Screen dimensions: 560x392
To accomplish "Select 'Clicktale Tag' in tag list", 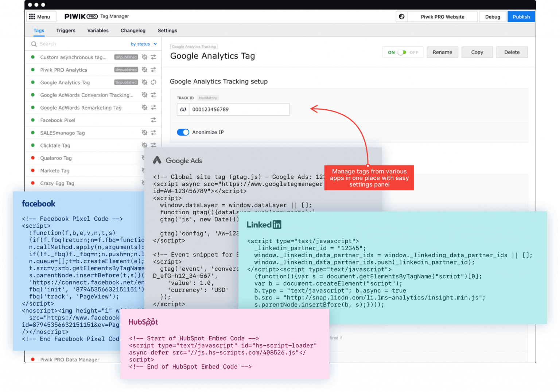I will pyautogui.click(x=55, y=145).
